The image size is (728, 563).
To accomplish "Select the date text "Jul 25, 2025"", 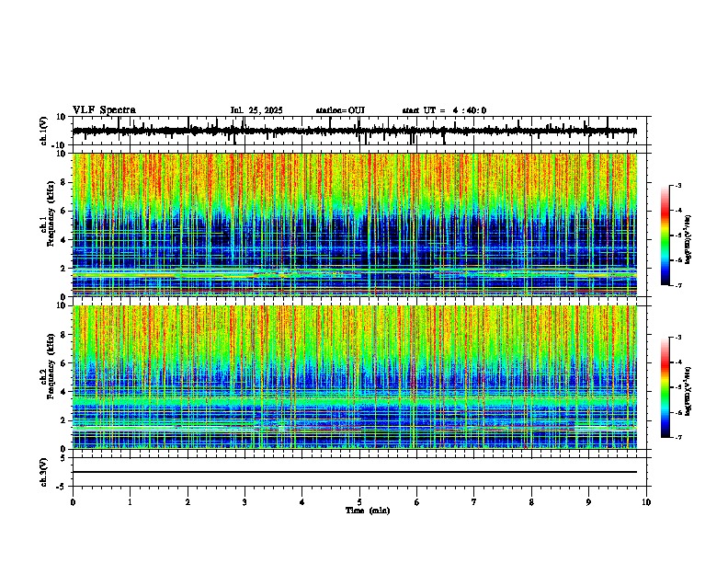I will 256,110.
